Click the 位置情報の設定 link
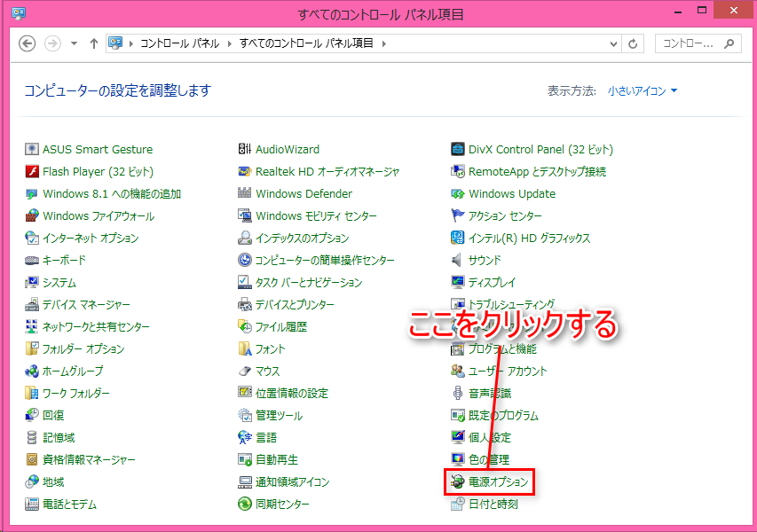757x532 pixels. point(292,394)
